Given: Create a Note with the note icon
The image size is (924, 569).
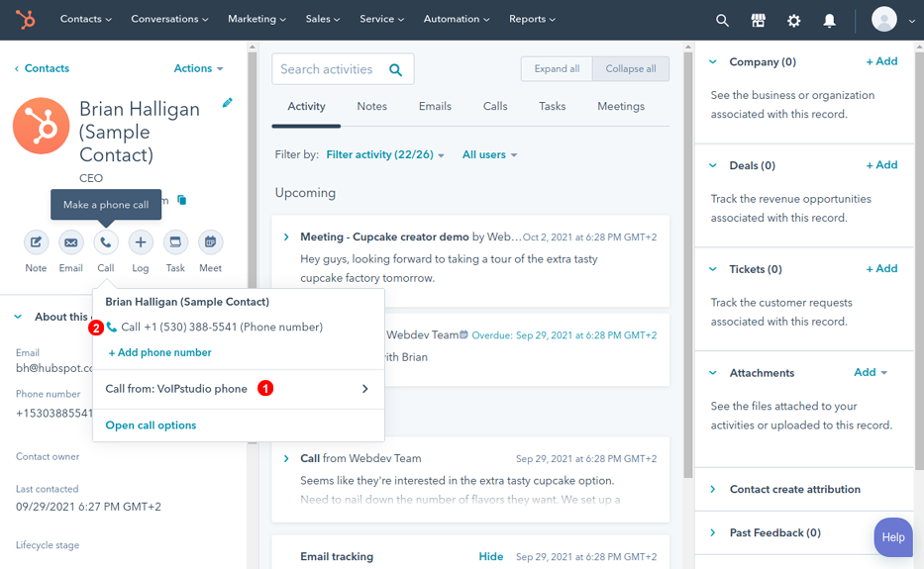Looking at the screenshot, I should point(36,242).
